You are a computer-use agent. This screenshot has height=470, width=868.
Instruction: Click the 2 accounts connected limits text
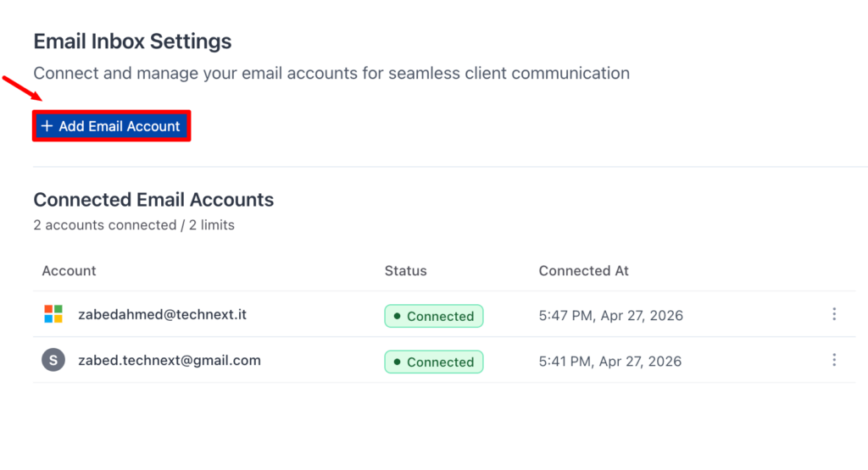click(134, 225)
